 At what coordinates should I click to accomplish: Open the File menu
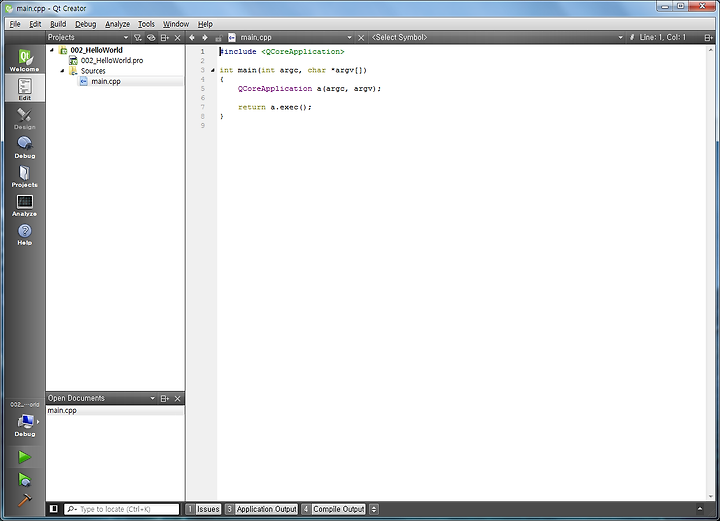15,24
